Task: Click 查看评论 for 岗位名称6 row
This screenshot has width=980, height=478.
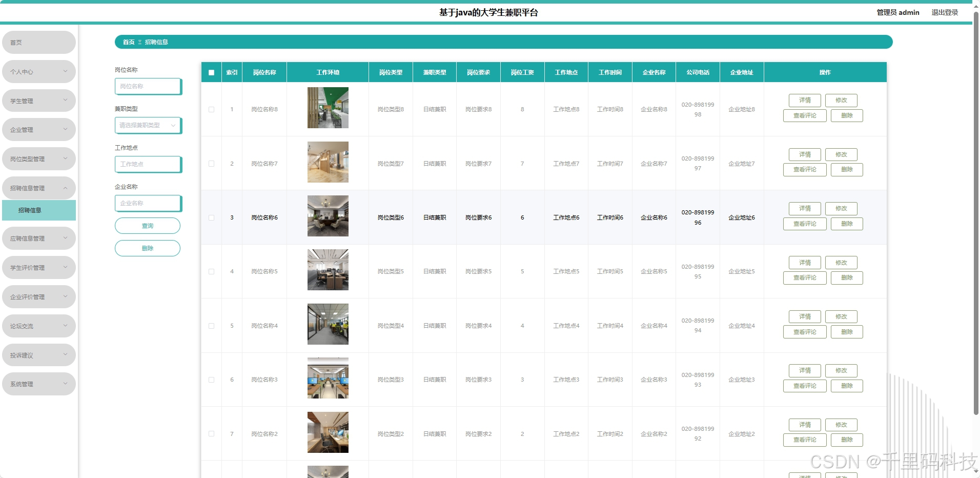Action: tap(805, 224)
